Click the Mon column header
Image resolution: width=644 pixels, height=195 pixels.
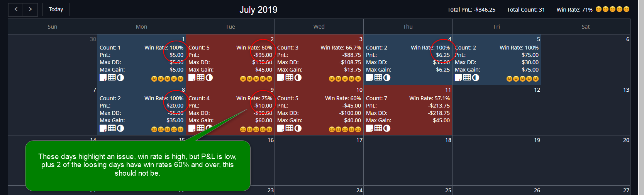click(x=141, y=27)
